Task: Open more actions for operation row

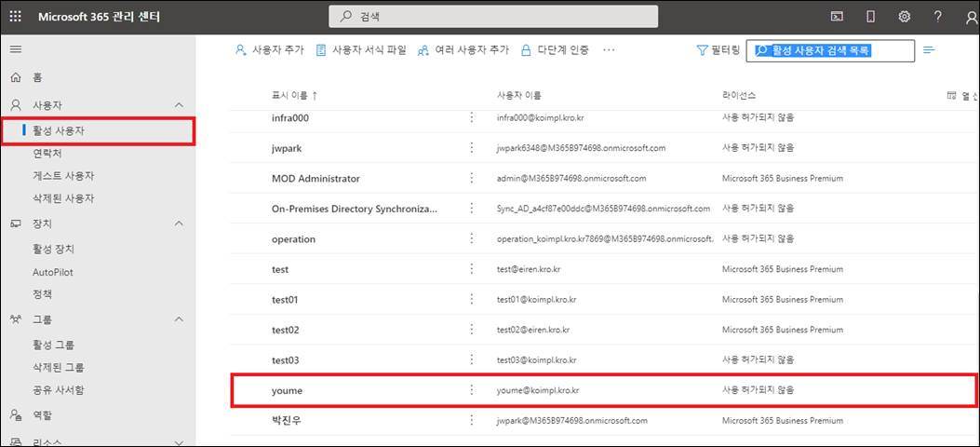Action: (x=472, y=238)
